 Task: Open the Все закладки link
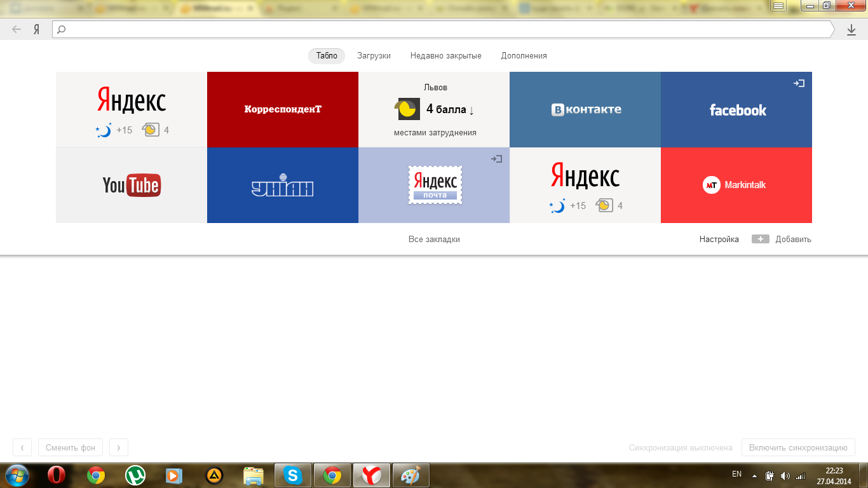[x=434, y=240]
